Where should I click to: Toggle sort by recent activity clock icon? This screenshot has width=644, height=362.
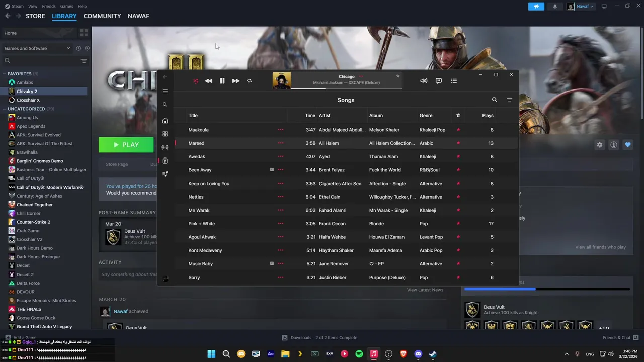pos(78,48)
